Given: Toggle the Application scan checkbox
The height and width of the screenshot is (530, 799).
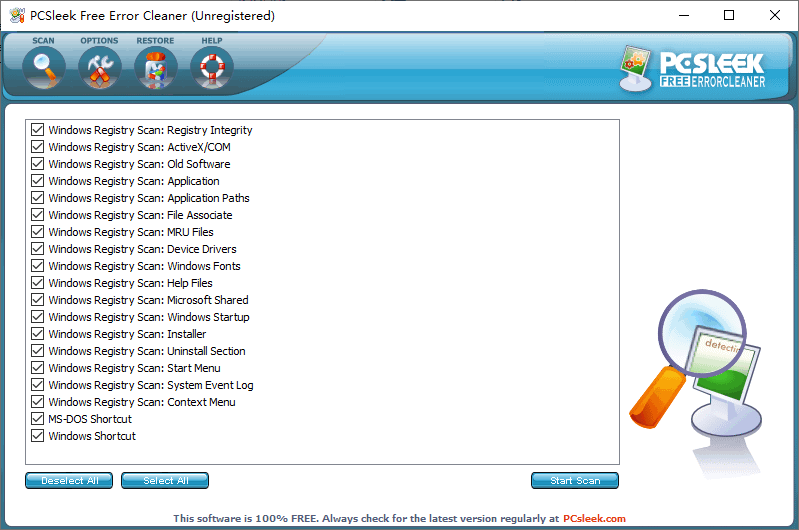Looking at the screenshot, I should point(37,180).
